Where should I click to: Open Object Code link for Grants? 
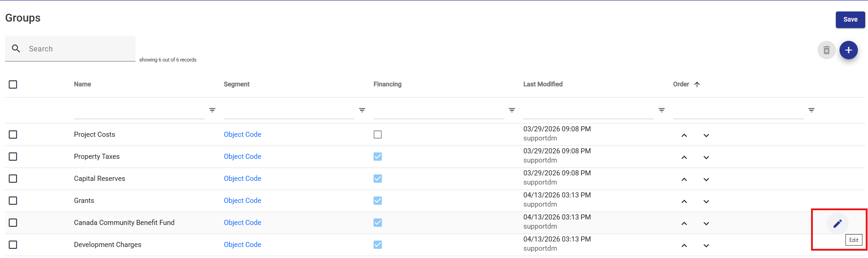[242, 201]
